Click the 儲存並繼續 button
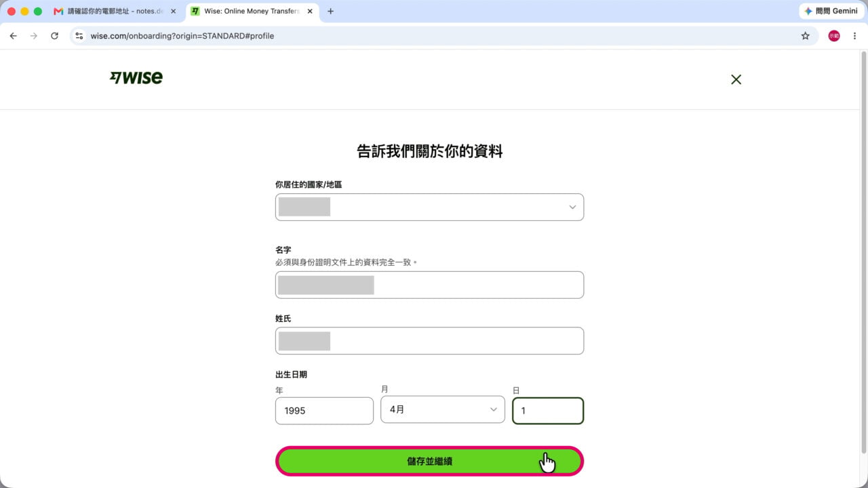868x488 pixels. click(x=429, y=461)
